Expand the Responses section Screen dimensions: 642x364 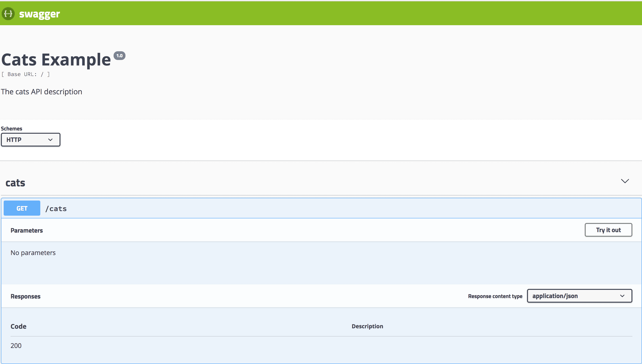[25, 296]
